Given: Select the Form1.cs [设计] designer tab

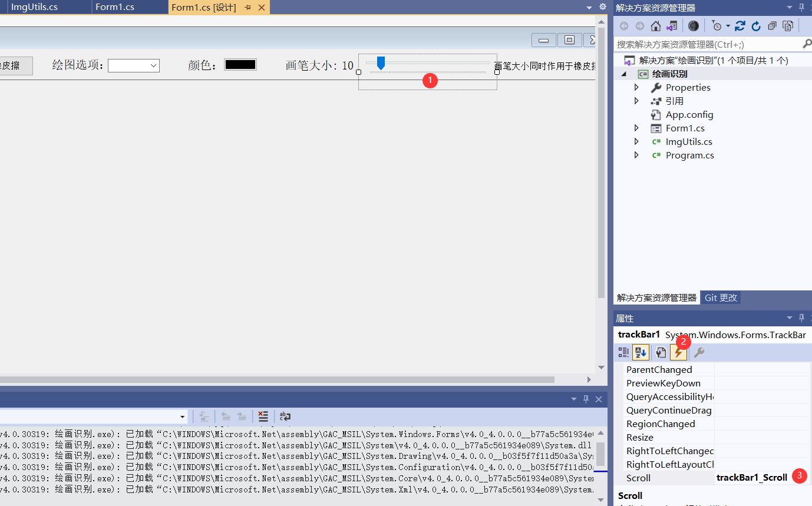Looking at the screenshot, I should click(204, 8).
